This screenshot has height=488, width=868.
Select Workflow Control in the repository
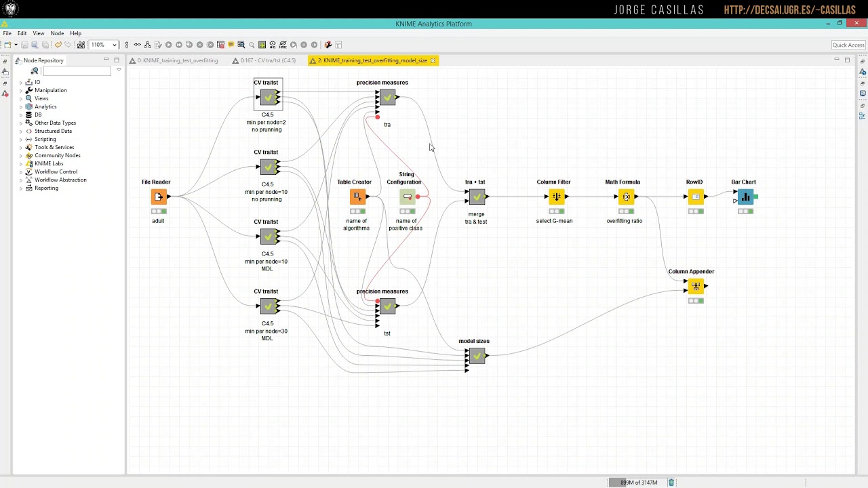56,171
